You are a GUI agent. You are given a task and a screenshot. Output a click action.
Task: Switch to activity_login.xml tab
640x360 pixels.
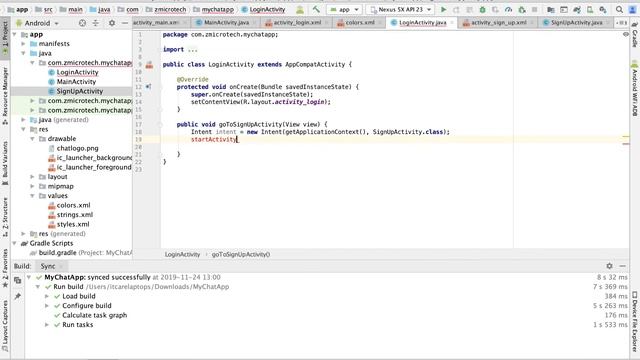297,23
